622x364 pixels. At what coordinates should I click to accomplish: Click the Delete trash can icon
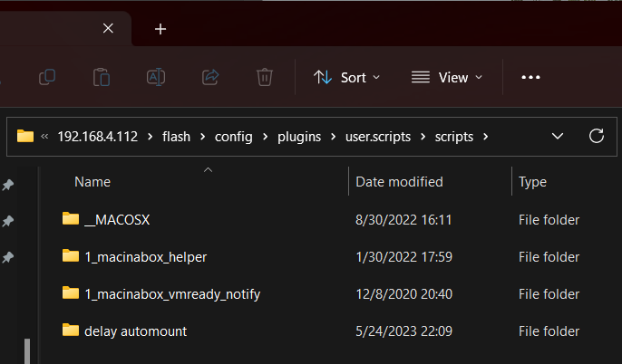pos(265,77)
